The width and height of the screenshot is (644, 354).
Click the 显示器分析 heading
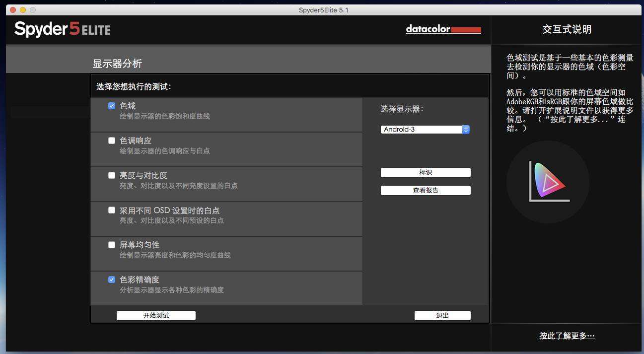coord(117,64)
